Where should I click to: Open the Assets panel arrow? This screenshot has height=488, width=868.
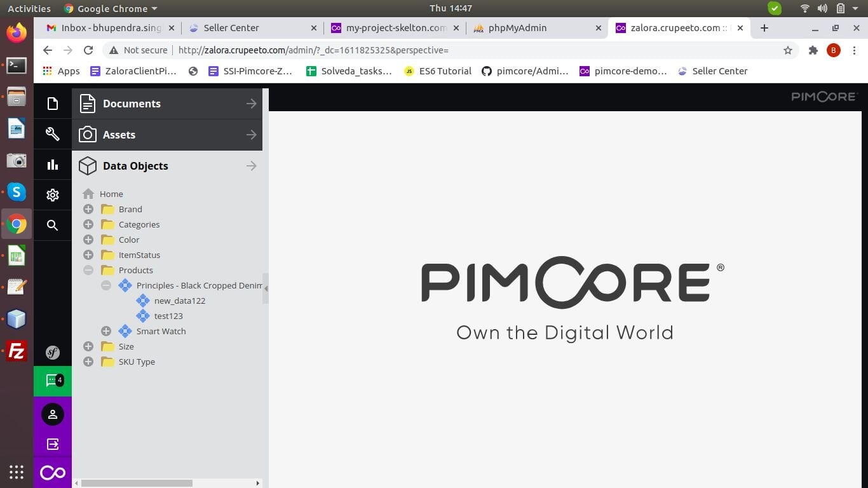252,135
